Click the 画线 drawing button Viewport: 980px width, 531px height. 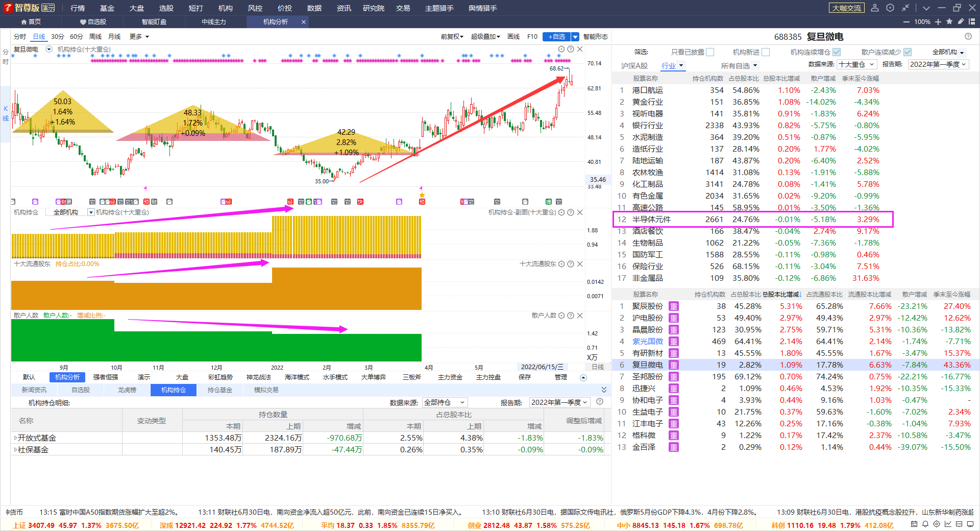pyautogui.click(x=513, y=37)
